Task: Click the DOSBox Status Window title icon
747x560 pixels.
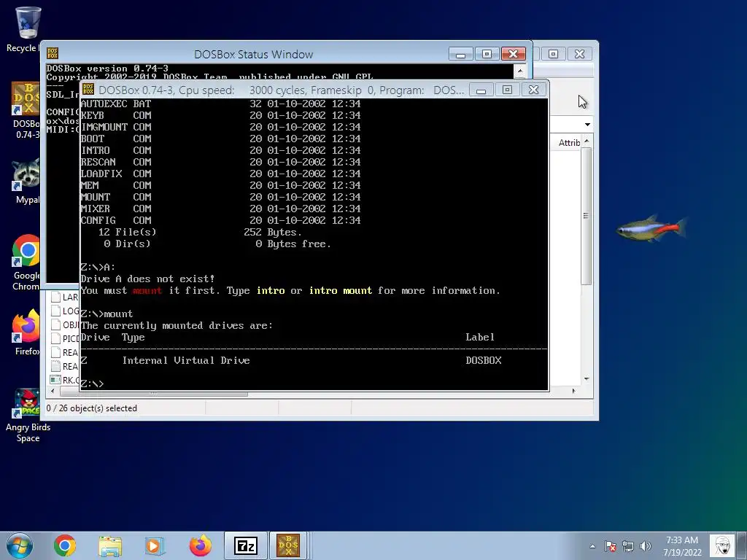Action: click(53, 53)
